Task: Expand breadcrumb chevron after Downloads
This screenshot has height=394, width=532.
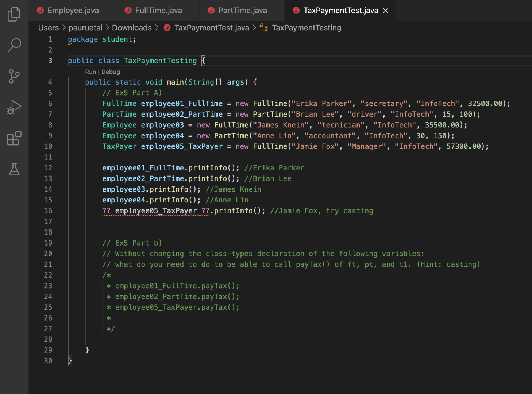Action: tap(157, 28)
